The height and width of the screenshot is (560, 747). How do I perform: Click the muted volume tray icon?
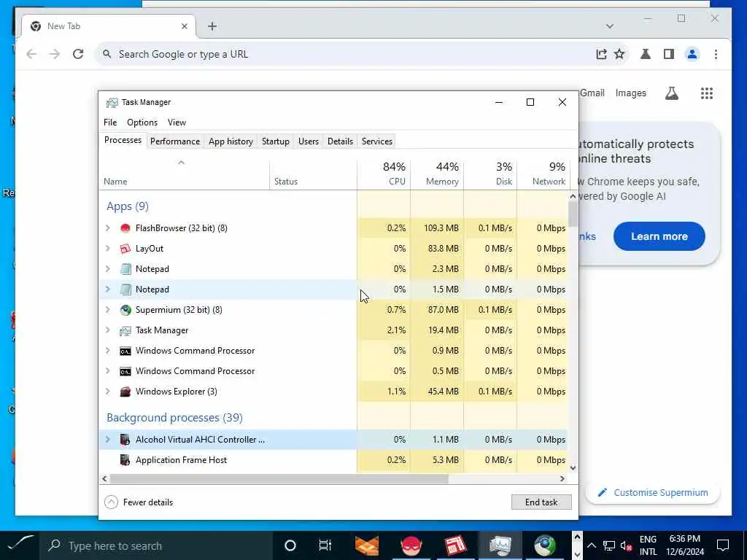pos(627,545)
